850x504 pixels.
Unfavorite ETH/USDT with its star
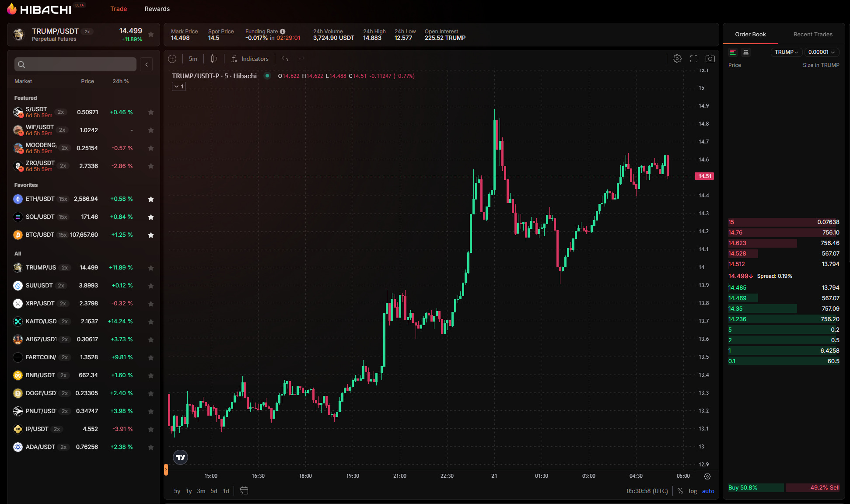tap(151, 199)
